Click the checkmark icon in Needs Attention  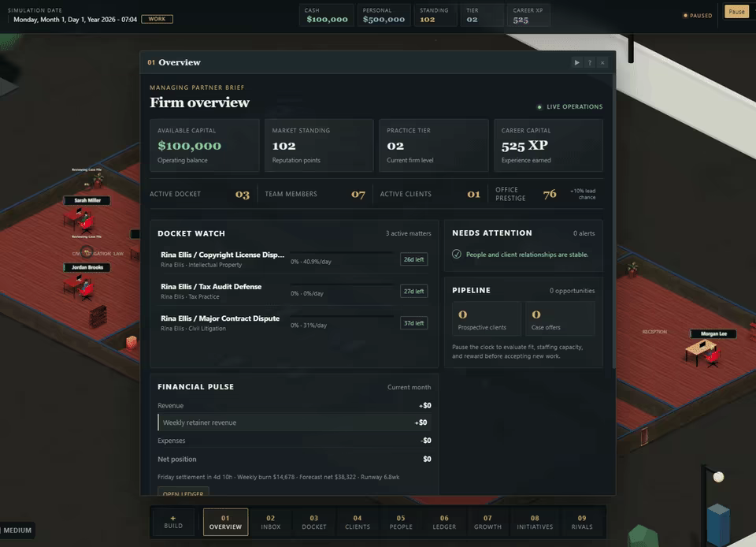pyautogui.click(x=457, y=255)
